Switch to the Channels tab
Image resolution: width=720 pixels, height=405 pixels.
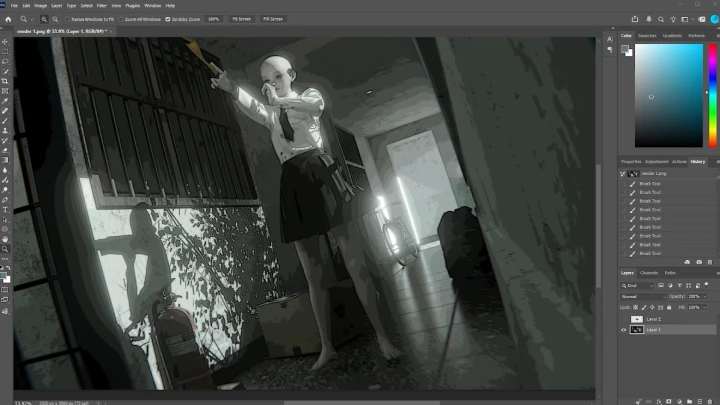pyautogui.click(x=649, y=273)
